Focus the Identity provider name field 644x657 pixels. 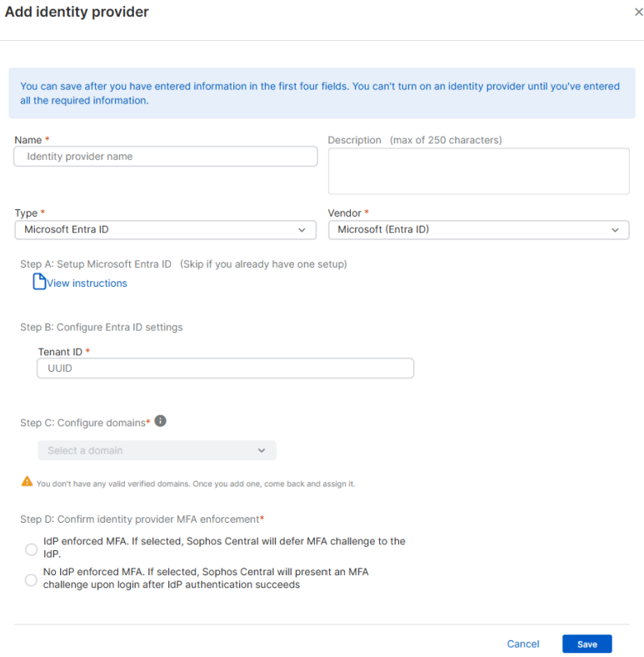(x=165, y=157)
